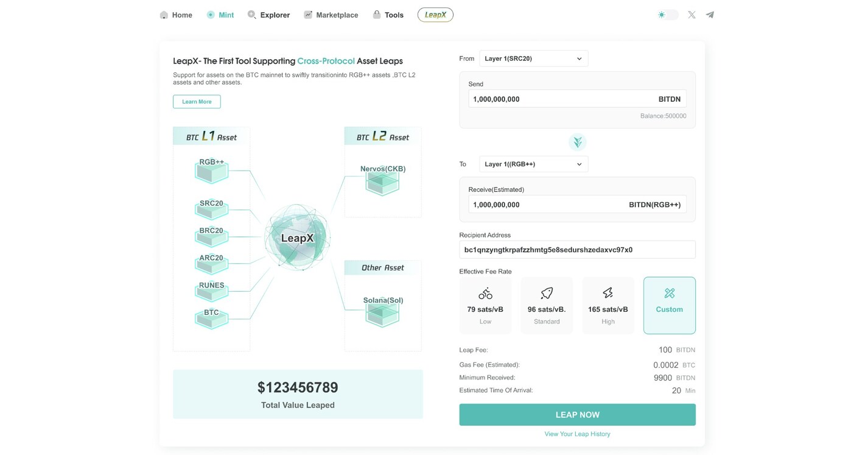Click the Home icon in the navigation bar
The height and width of the screenshot is (455, 868).
tap(163, 15)
